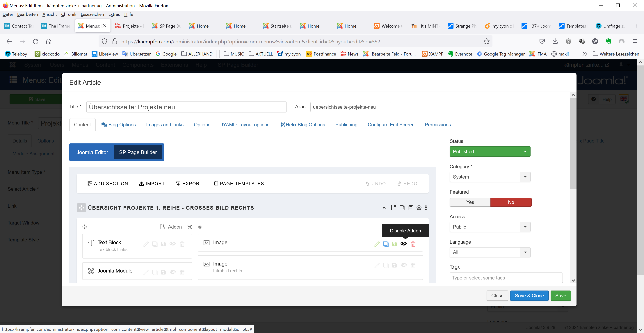Screen dimensions: 644x333
Task: Click into the Tags input field
Action: (x=506, y=278)
